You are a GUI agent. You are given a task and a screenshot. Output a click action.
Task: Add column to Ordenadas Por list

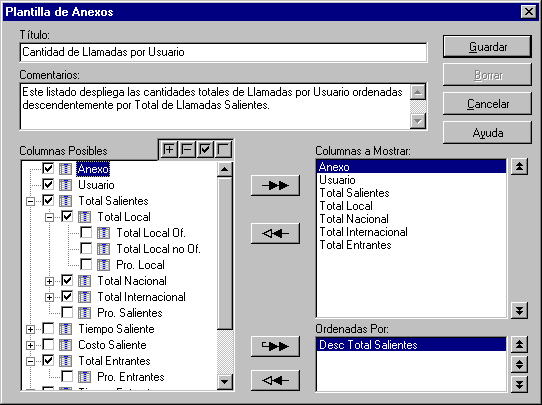pos(275,346)
